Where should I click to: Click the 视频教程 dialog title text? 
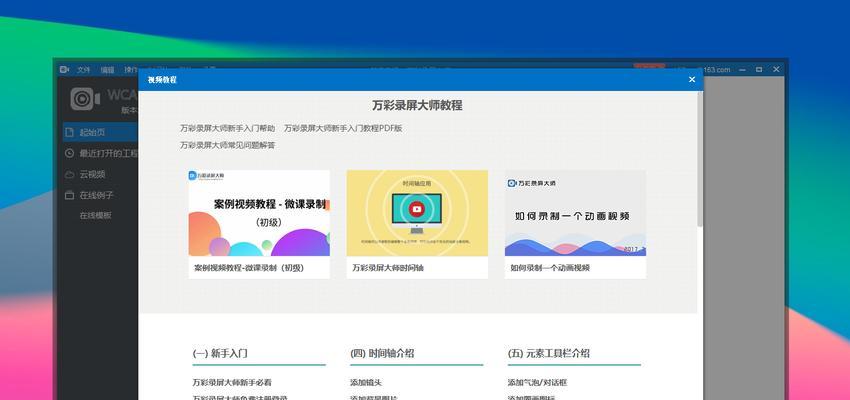pyautogui.click(x=162, y=80)
